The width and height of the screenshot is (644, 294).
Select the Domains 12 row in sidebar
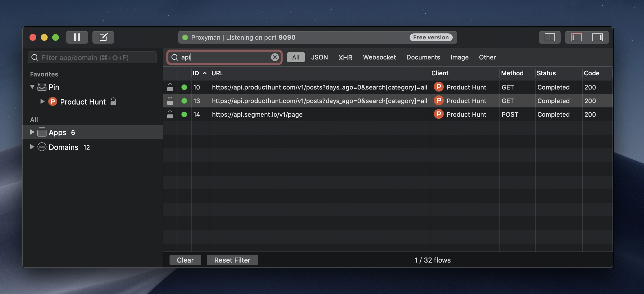click(x=92, y=147)
